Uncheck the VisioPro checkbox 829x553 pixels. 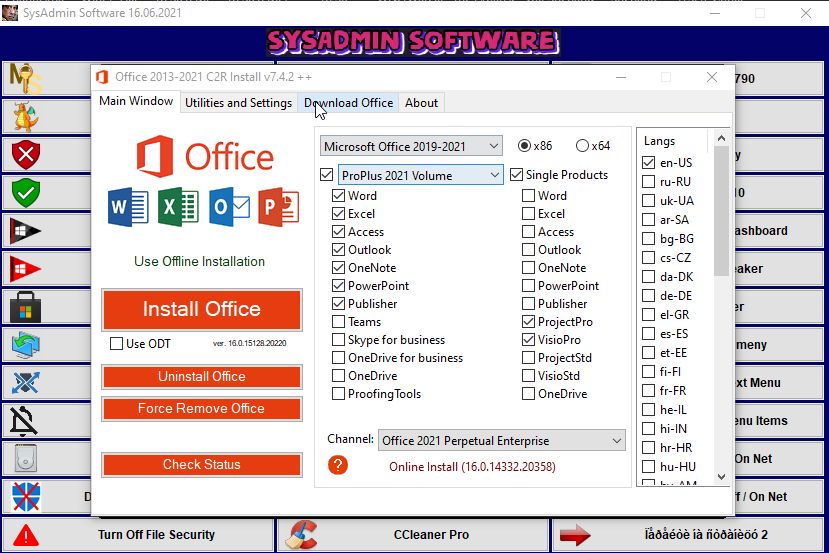coord(528,339)
